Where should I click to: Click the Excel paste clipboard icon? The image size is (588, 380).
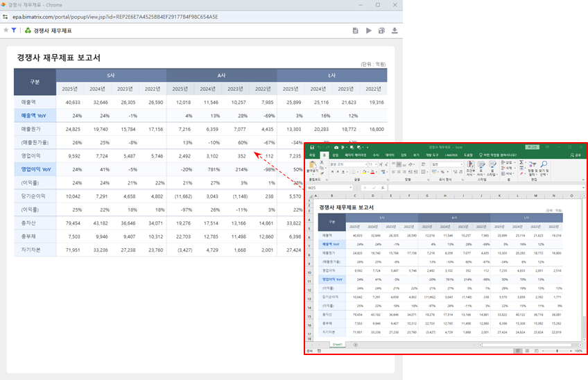point(312,166)
